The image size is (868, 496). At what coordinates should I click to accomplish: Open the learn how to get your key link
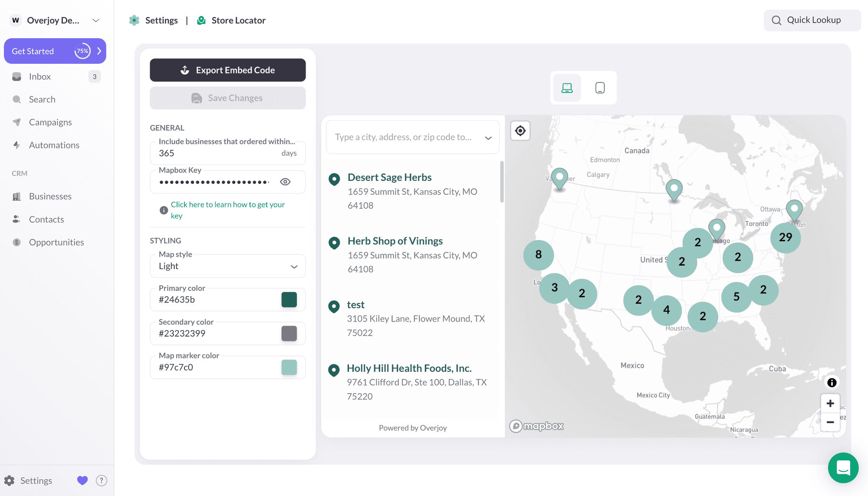pos(227,210)
